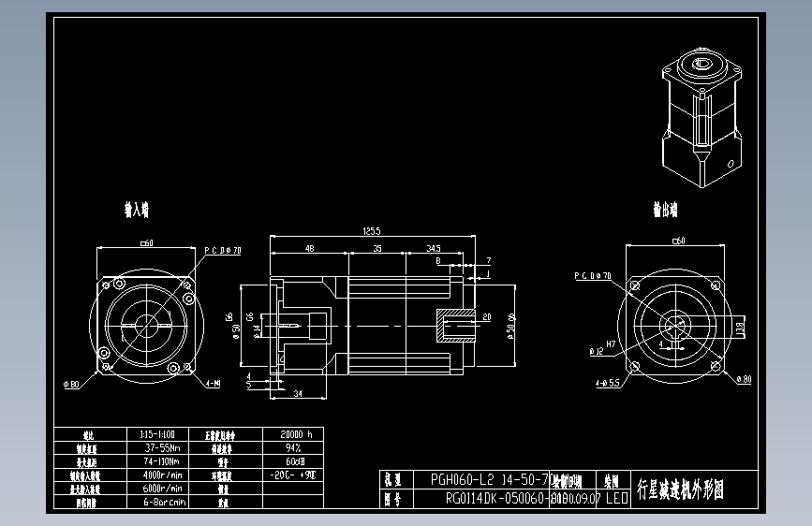Select the 94% efficiency cell
Viewport: 812px width, 526px height.
(293, 447)
